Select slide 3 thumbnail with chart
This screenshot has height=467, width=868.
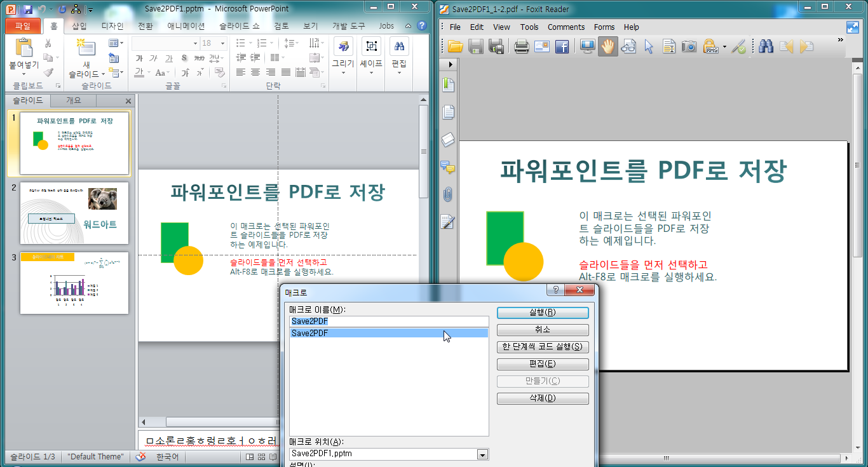pyautogui.click(x=74, y=283)
